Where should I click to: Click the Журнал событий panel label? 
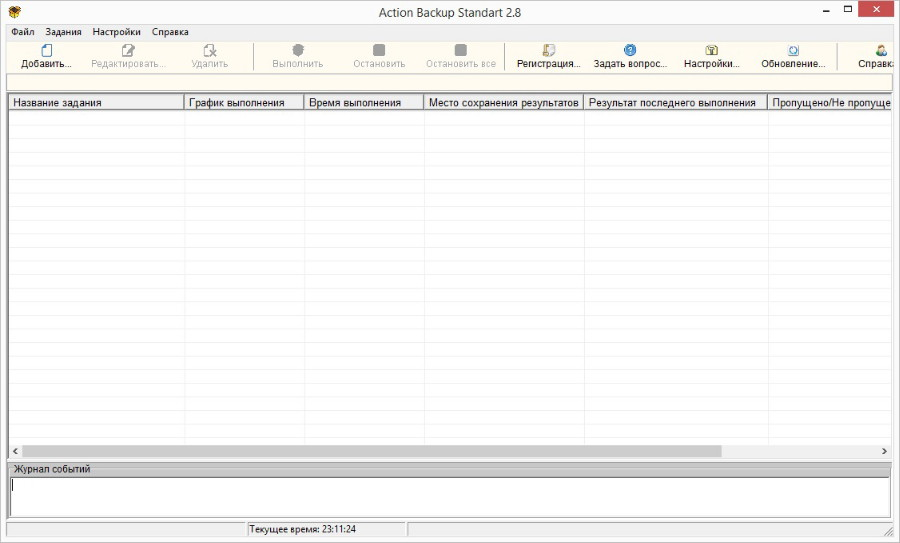click(x=52, y=470)
